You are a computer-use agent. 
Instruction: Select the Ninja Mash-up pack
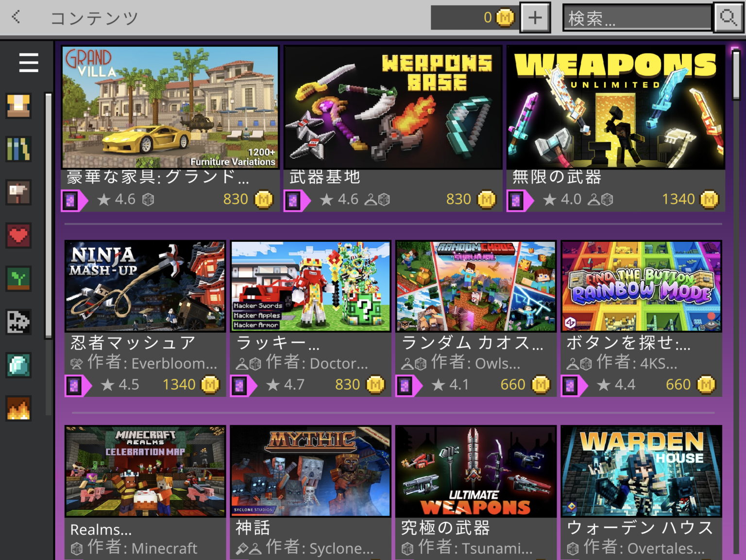145,286
